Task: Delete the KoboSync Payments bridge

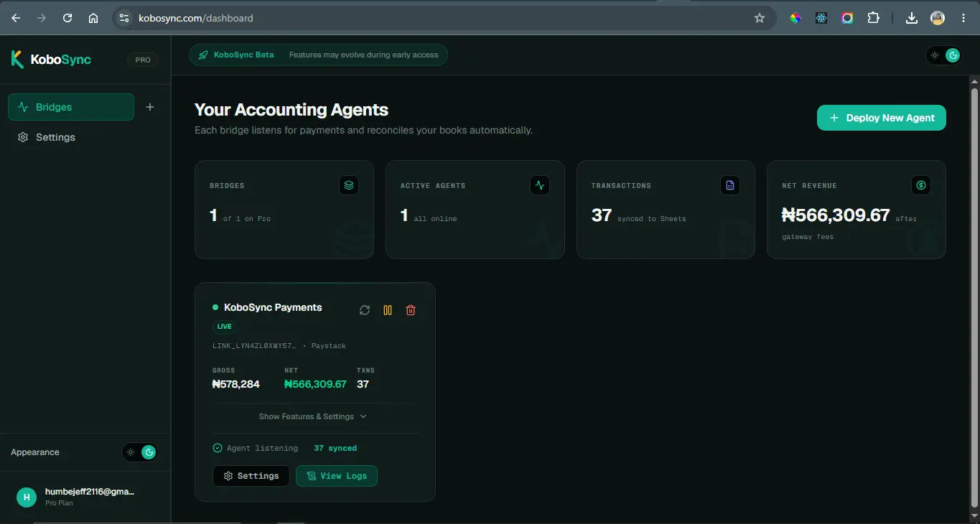Action: pos(411,310)
